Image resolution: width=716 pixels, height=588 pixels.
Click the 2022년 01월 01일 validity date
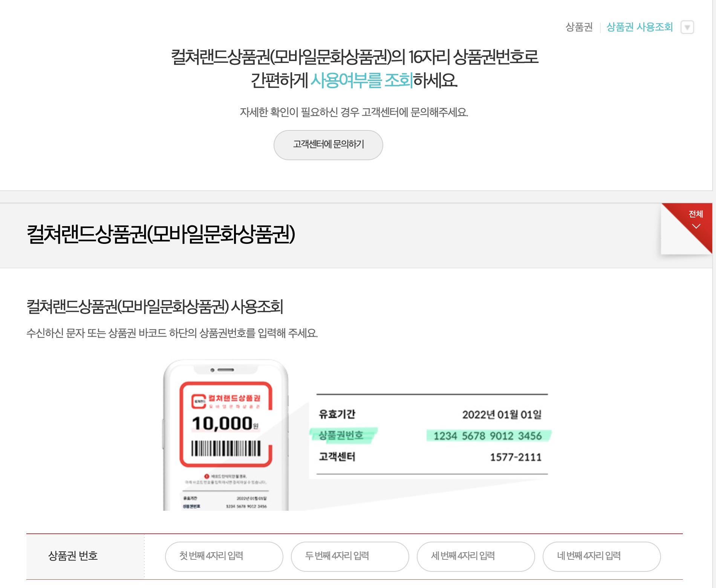click(x=502, y=415)
